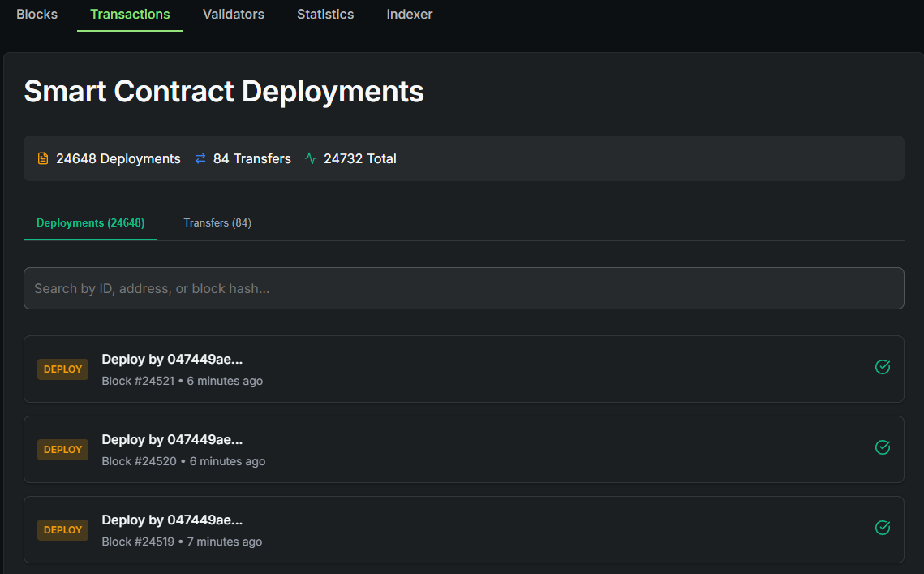Select the Deployments (24648) tab
Viewport: 924px width, 574px height.
pyautogui.click(x=90, y=222)
